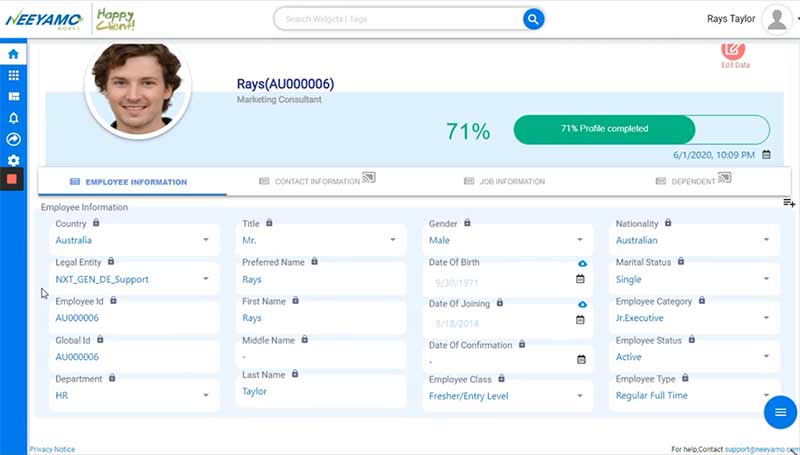Click the Edit Data pencil icon
Image resolution: width=800 pixels, height=455 pixels.
tap(734, 50)
